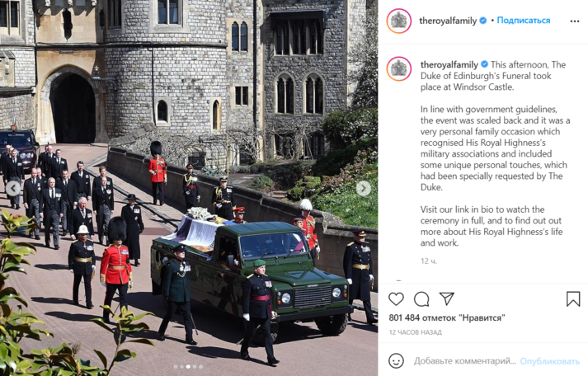588x376 pixels.
Task: Click caption avatar of theroyalfamily
Action: pyautogui.click(x=399, y=68)
